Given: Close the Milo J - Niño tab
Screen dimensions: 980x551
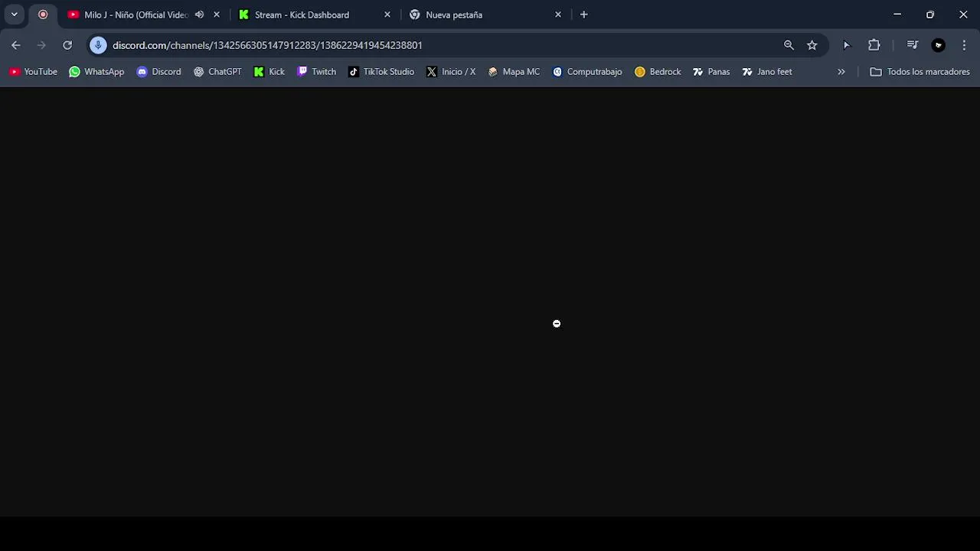Looking at the screenshot, I should click(x=217, y=15).
